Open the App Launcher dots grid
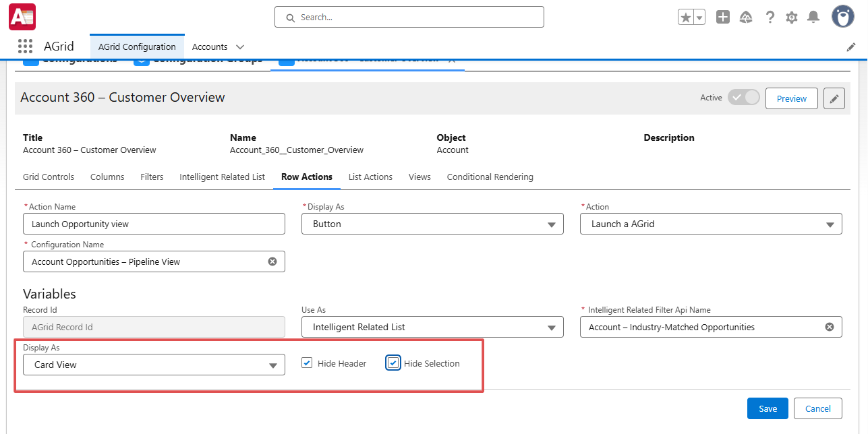Viewport: 868px width, 434px height. pyautogui.click(x=25, y=46)
